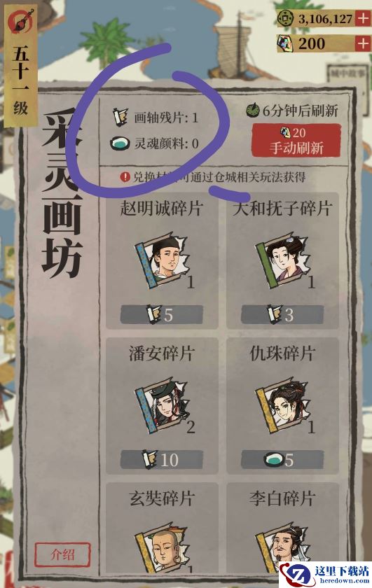Tap the 五十一级 level banner
Screen dimensions: 372x588
(x=20, y=66)
